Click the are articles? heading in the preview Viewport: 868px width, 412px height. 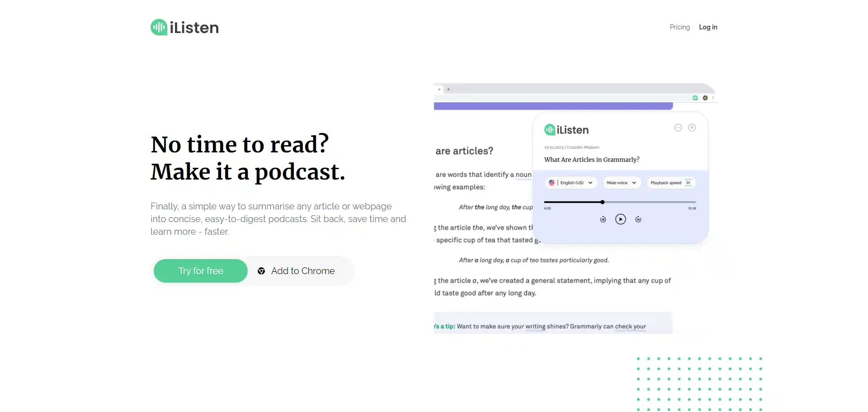[x=464, y=151]
